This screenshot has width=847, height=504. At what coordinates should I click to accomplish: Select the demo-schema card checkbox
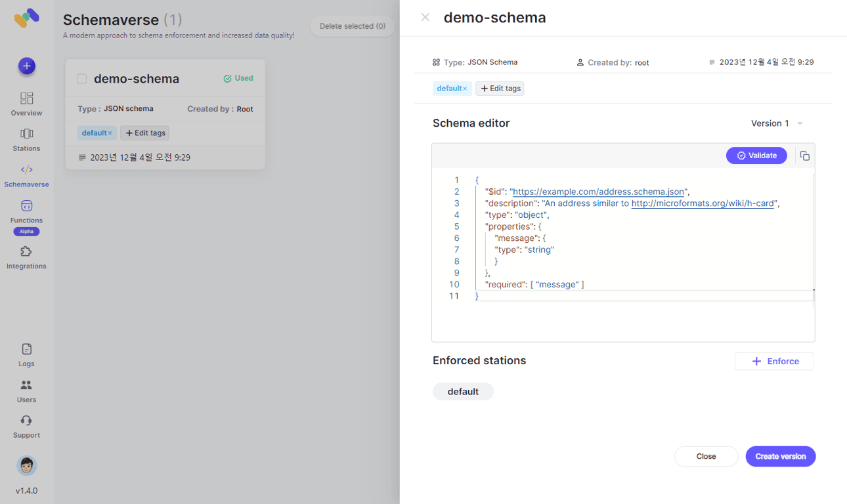click(x=82, y=79)
